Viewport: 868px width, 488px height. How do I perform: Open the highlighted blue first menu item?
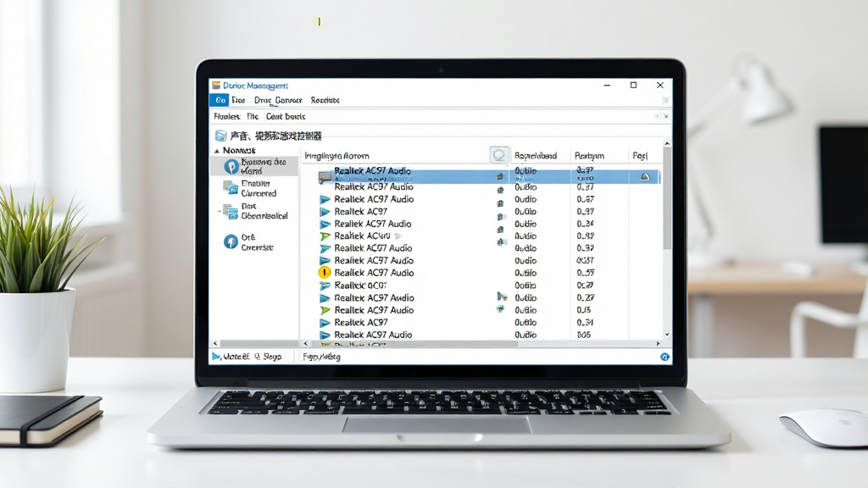pyautogui.click(x=220, y=100)
